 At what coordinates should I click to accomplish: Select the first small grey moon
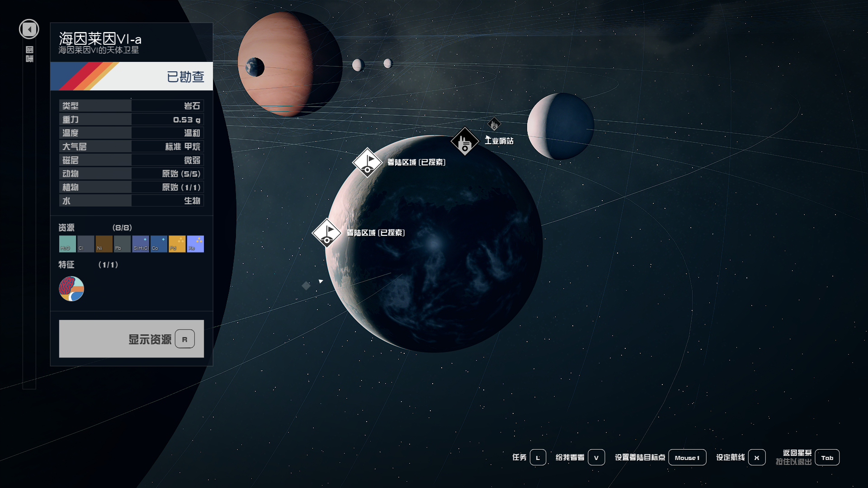[x=358, y=65]
